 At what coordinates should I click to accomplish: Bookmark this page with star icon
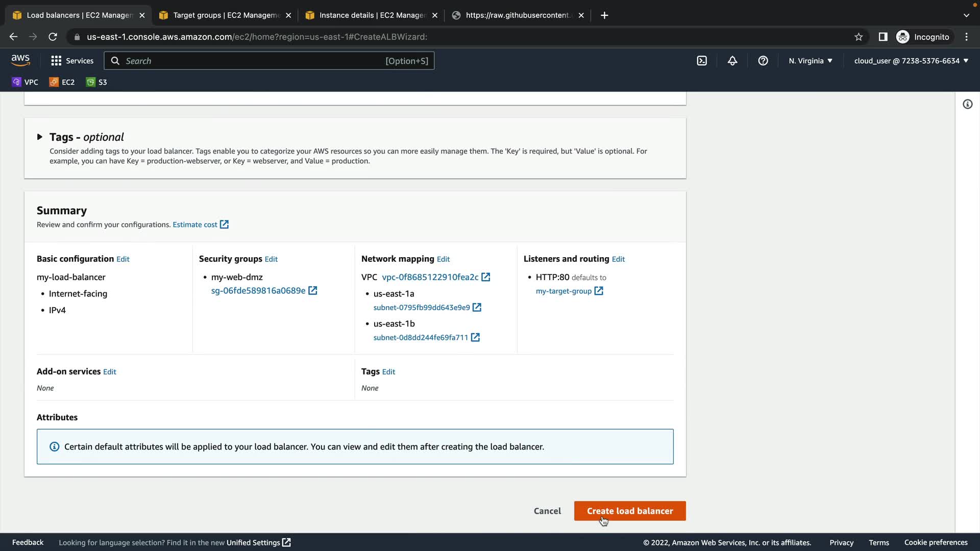point(859,37)
